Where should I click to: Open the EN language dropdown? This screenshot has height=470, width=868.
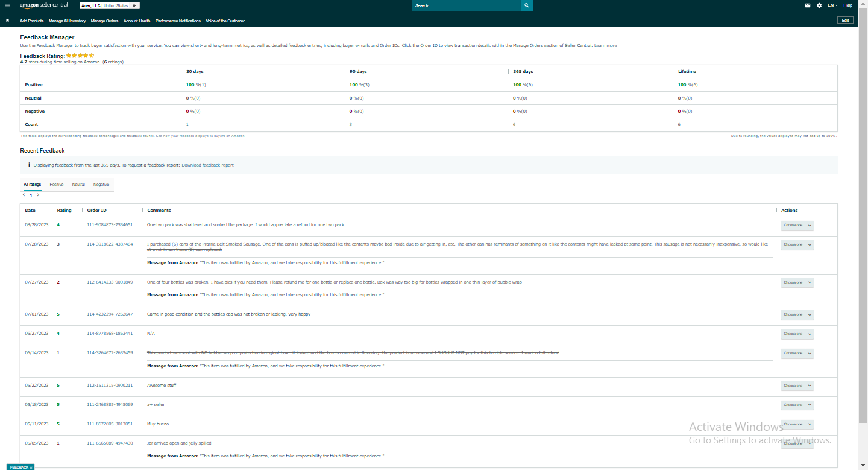[832, 5]
